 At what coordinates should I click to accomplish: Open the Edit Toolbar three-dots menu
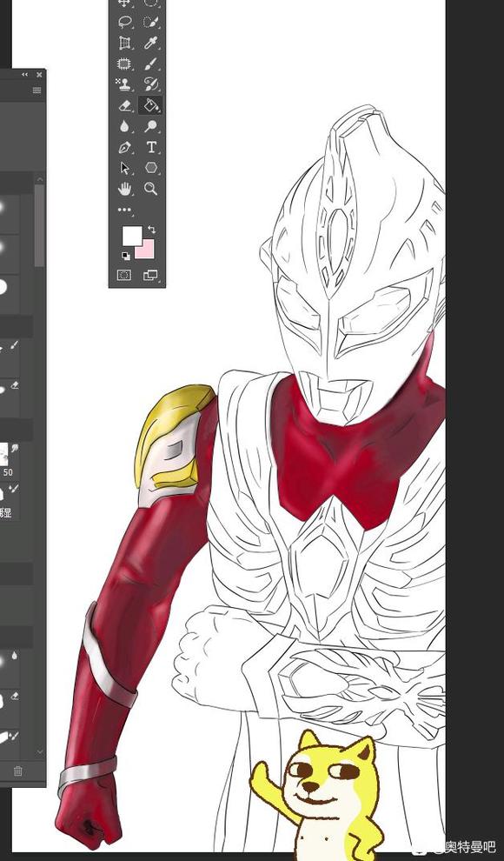click(x=125, y=210)
